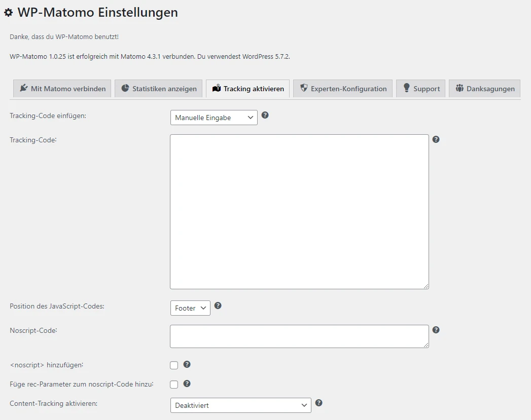
Task: Click help icon beside Tracking-Code einfügen dropdown
Action: tap(265, 115)
